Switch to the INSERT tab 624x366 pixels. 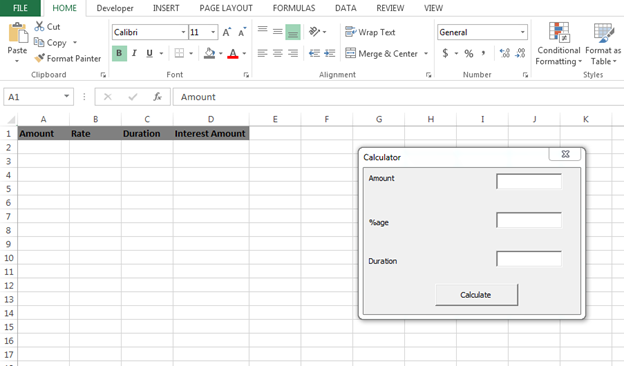coord(166,8)
